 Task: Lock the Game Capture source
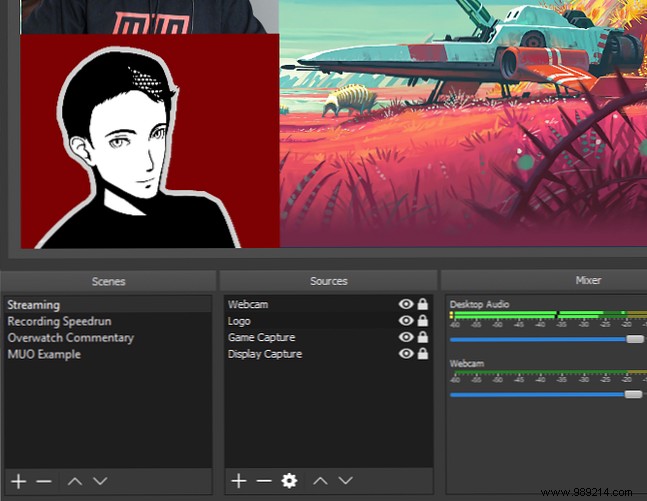click(423, 337)
